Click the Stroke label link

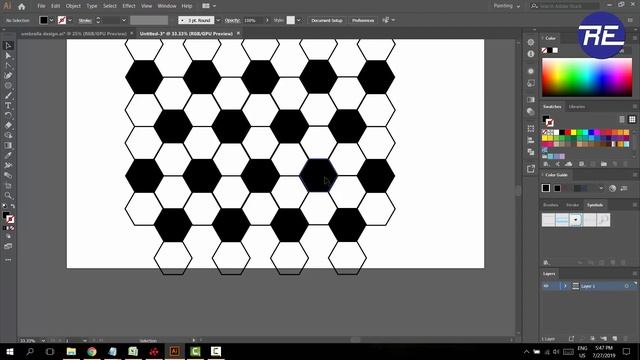click(85, 20)
